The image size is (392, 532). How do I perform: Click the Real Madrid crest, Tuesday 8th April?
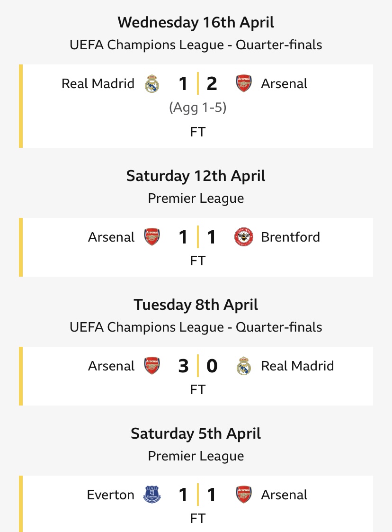pyautogui.click(x=243, y=366)
